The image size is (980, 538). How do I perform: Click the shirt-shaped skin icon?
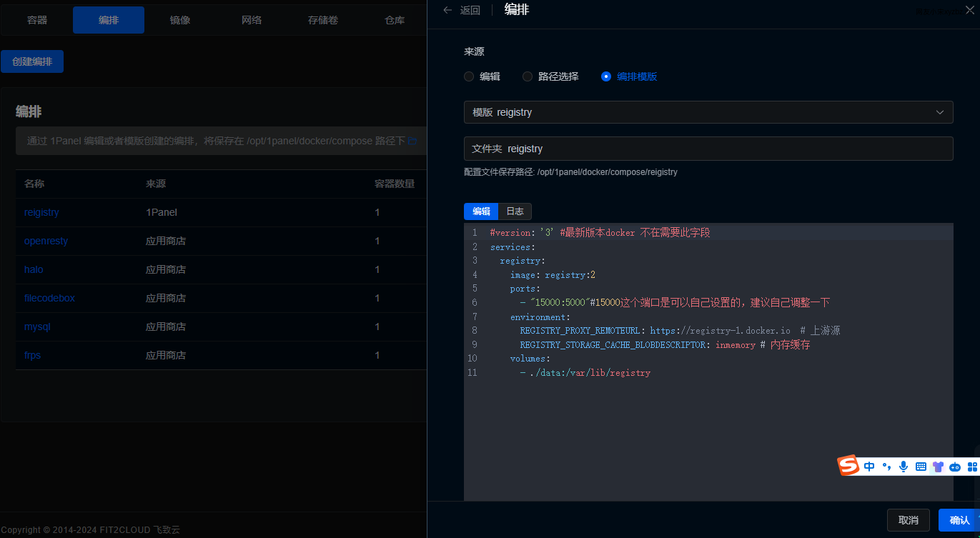(938, 467)
